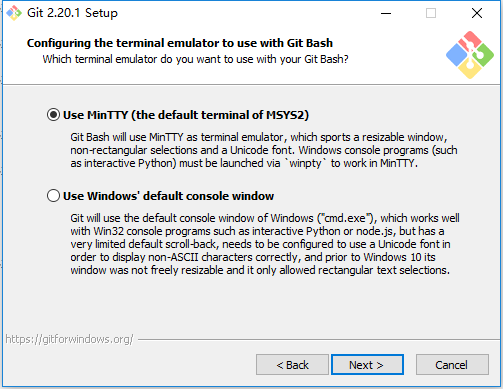Image resolution: width=503 pixels, height=389 pixels.
Task: Click the blue diamond of the Git logo
Action: 457,55
